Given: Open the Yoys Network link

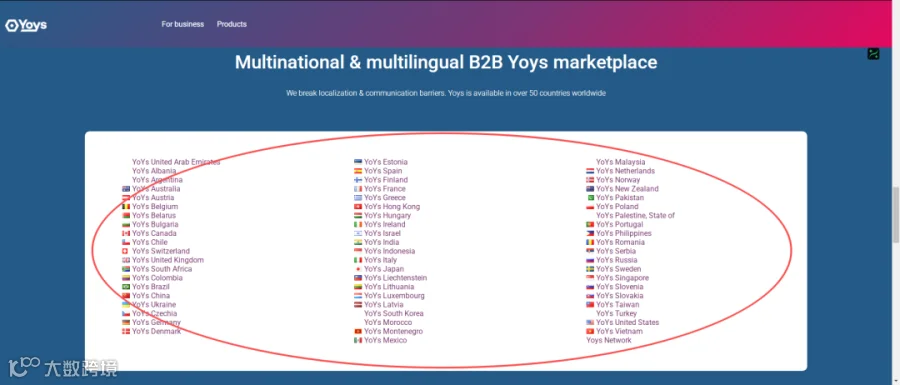Looking at the screenshot, I should point(608,340).
